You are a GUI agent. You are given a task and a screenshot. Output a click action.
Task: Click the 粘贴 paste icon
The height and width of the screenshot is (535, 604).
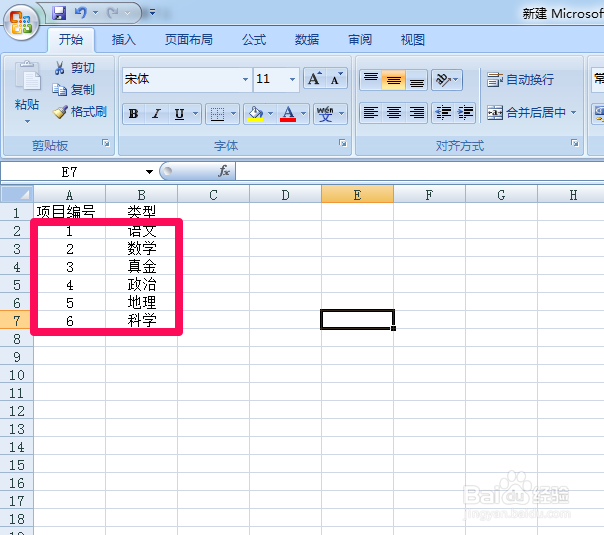(x=27, y=76)
